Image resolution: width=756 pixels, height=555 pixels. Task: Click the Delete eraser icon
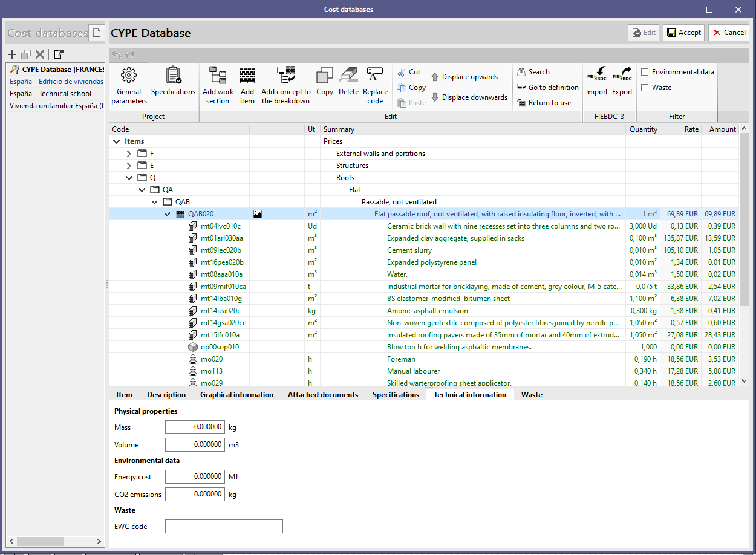coord(348,82)
